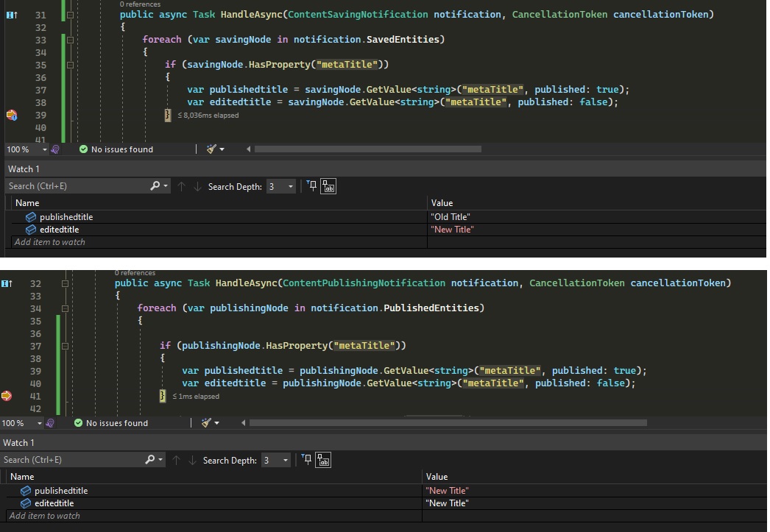
Task: Focus the Search (Ctrl+E) box in the Watch with 'Old Title'
Action: 76,186
